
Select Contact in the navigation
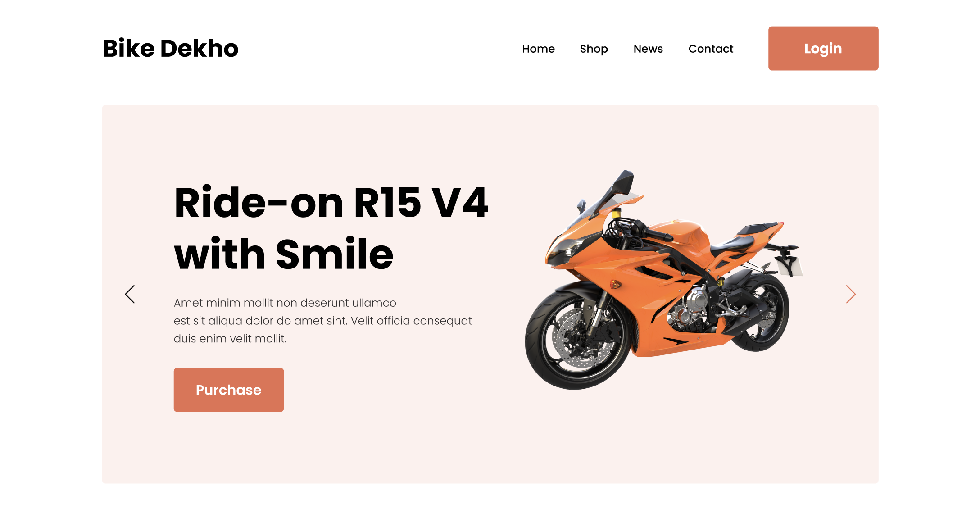tap(711, 49)
